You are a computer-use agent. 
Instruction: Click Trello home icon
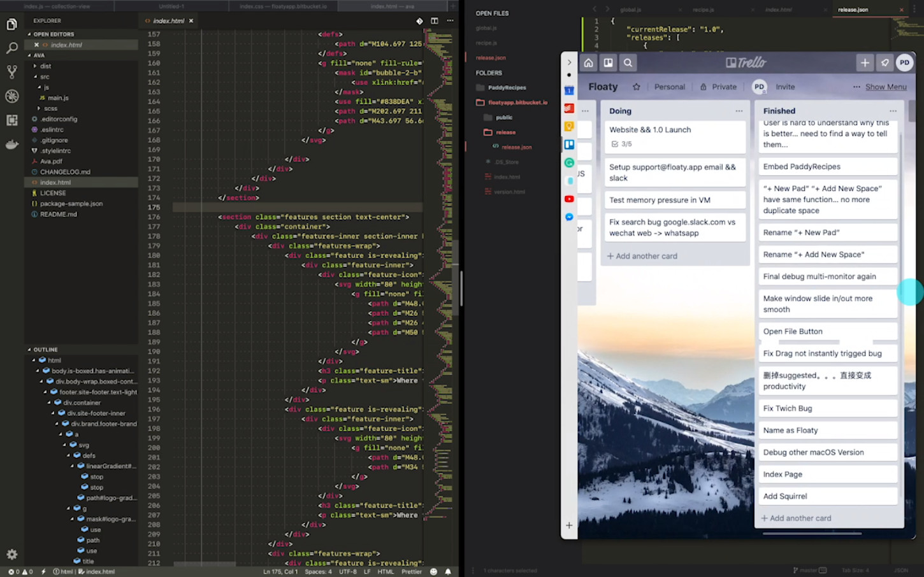[x=588, y=62]
